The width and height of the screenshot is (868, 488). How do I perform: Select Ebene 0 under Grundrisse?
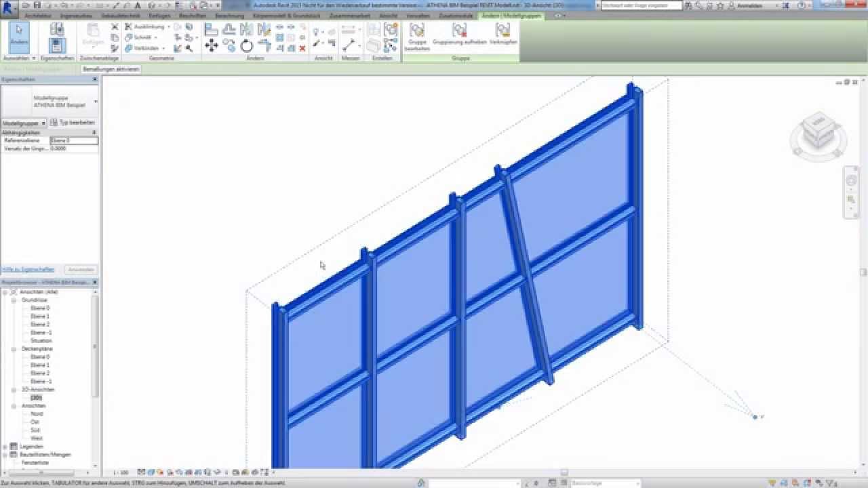point(40,308)
